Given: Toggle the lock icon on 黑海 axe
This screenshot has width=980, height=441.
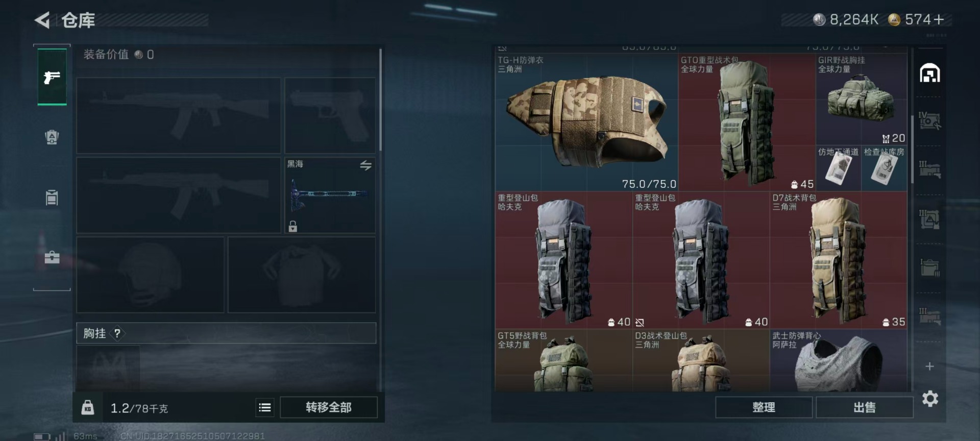Looking at the screenshot, I should pos(292,226).
